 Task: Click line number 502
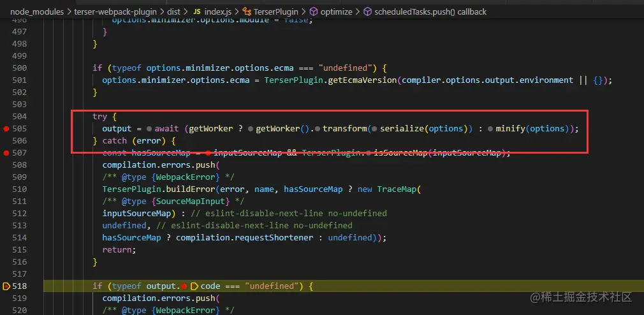tap(20, 92)
